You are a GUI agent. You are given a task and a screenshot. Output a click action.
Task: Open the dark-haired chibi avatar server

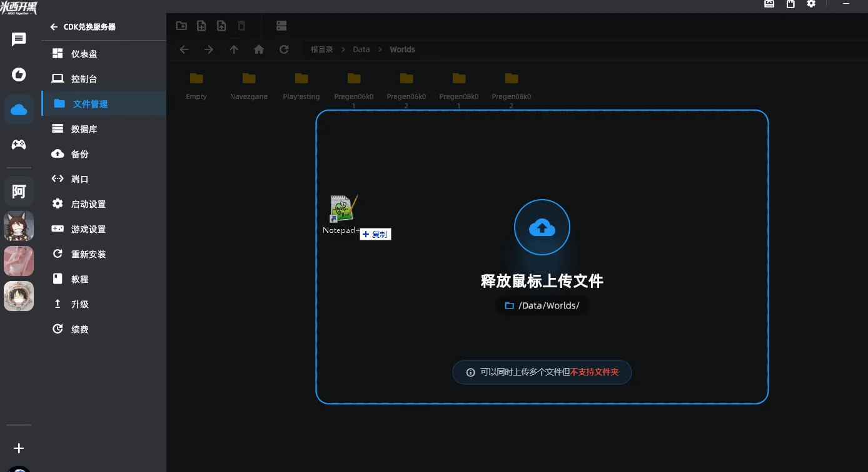[x=19, y=296]
